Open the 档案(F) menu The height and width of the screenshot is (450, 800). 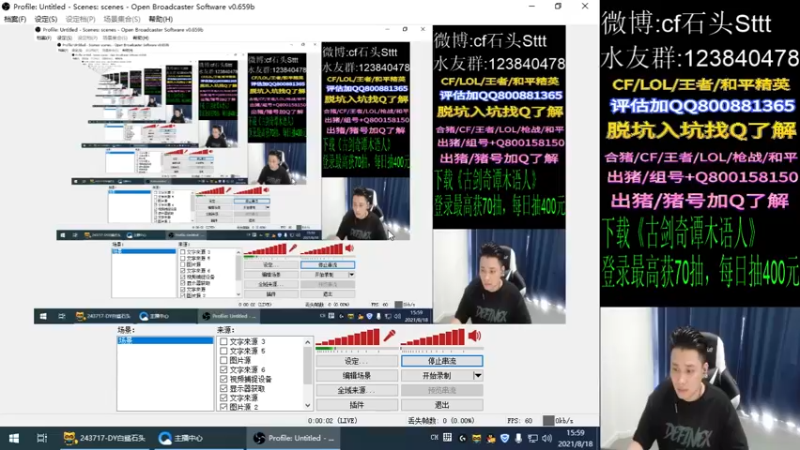point(15,19)
